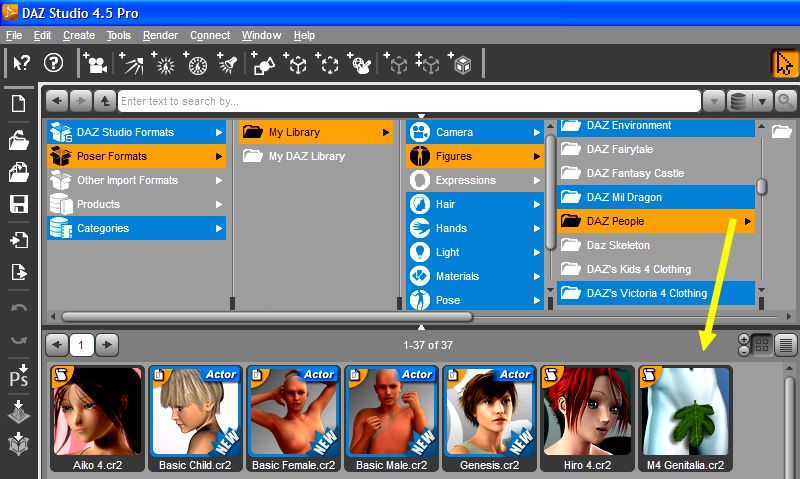The image size is (800, 479).
Task: Go to next results page
Action: point(107,345)
